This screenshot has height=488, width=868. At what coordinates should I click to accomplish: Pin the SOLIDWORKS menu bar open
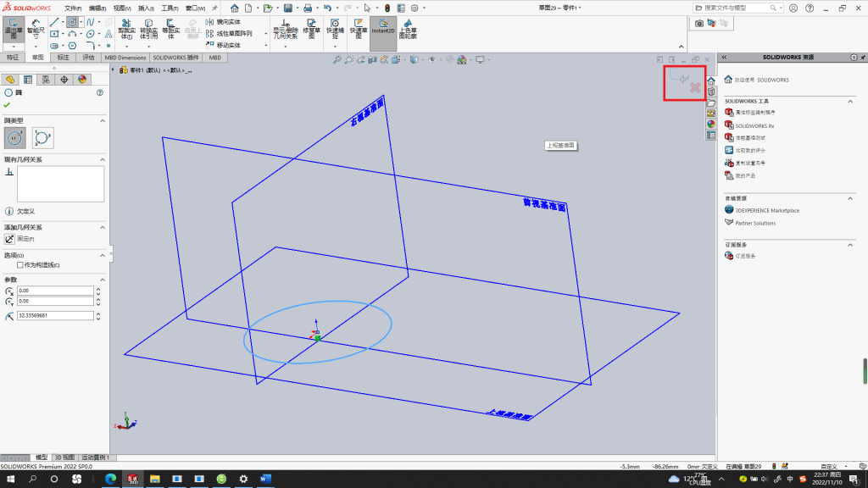214,8
